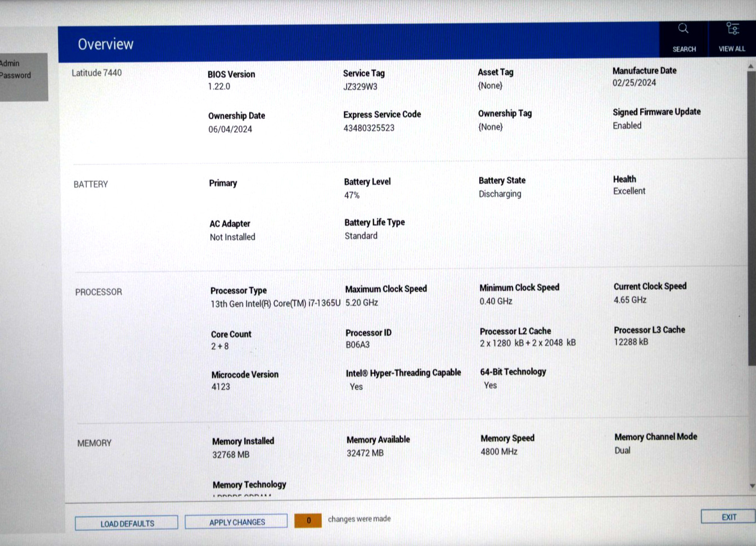
Task: Click the vertical scrollbar thumb
Action: (x=751, y=218)
